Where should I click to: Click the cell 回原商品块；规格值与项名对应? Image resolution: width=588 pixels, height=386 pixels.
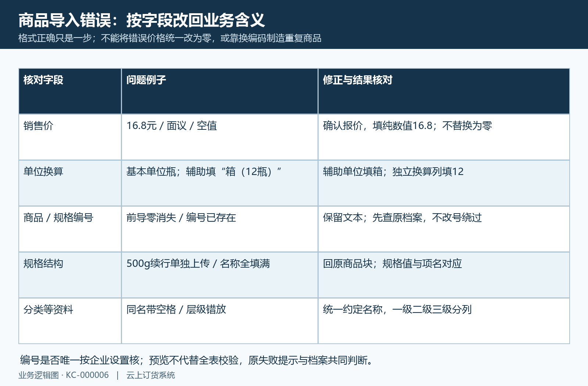[x=444, y=275]
